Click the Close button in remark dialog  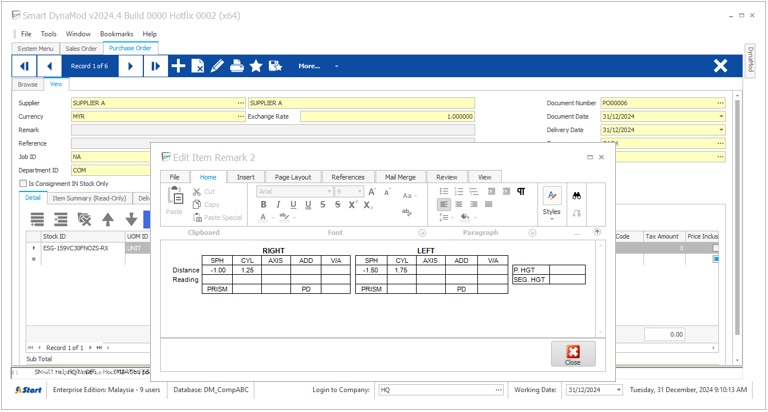point(573,354)
